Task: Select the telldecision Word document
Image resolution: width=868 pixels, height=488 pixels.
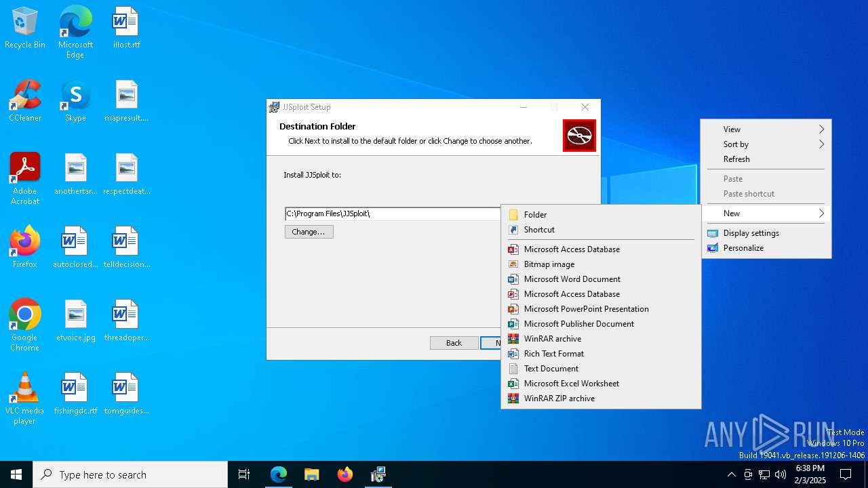Action: pos(126,248)
